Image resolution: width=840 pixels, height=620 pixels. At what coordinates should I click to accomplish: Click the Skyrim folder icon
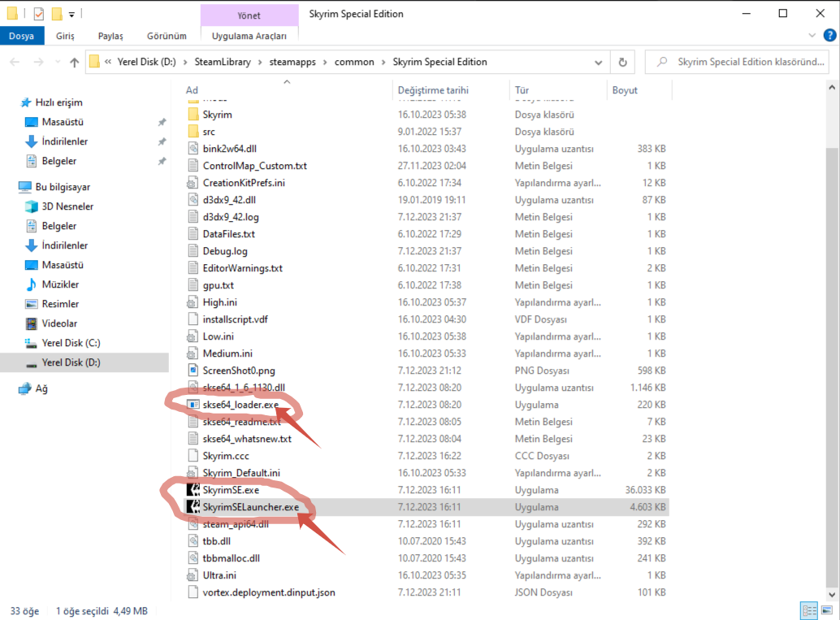point(193,115)
